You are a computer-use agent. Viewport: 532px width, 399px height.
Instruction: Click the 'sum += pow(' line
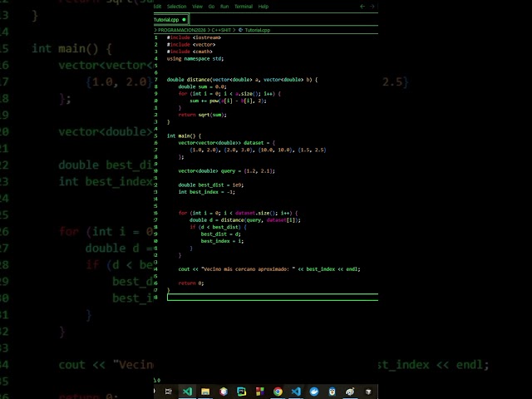[228, 101]
